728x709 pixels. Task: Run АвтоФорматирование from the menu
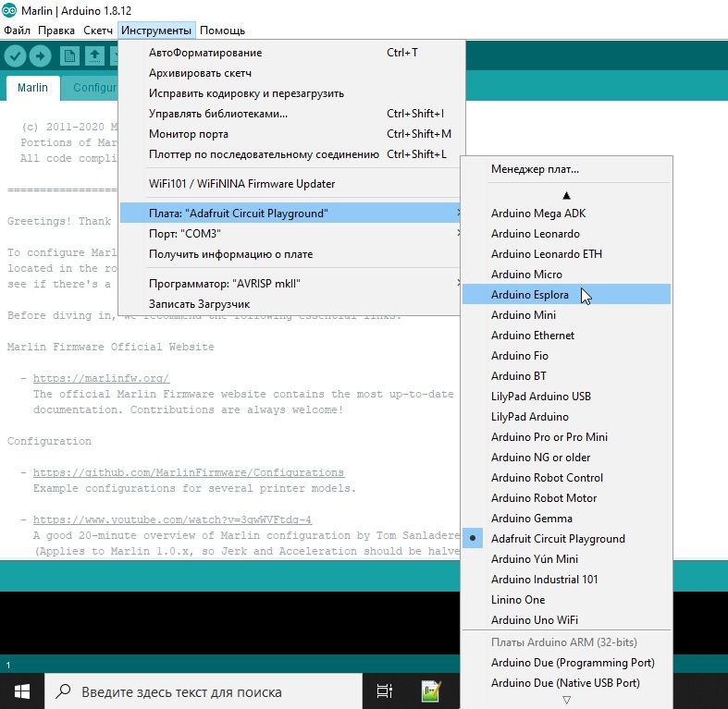coord(291,53)
